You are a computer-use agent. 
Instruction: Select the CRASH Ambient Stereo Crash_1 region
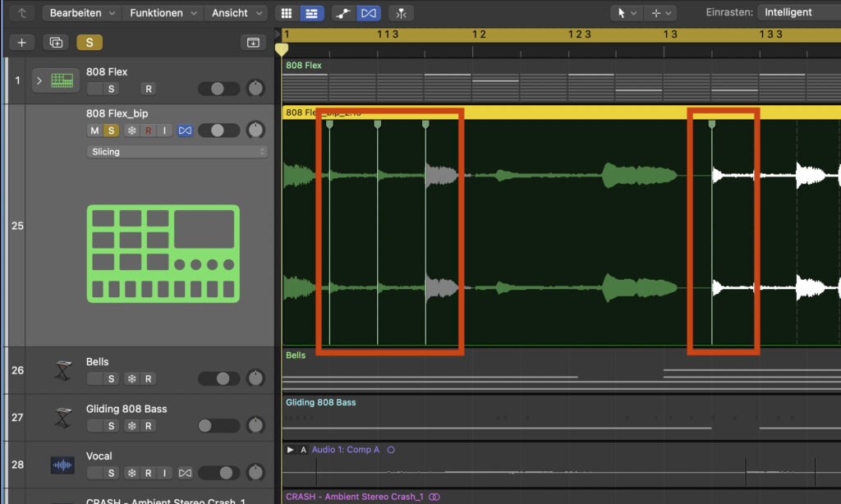562,497
